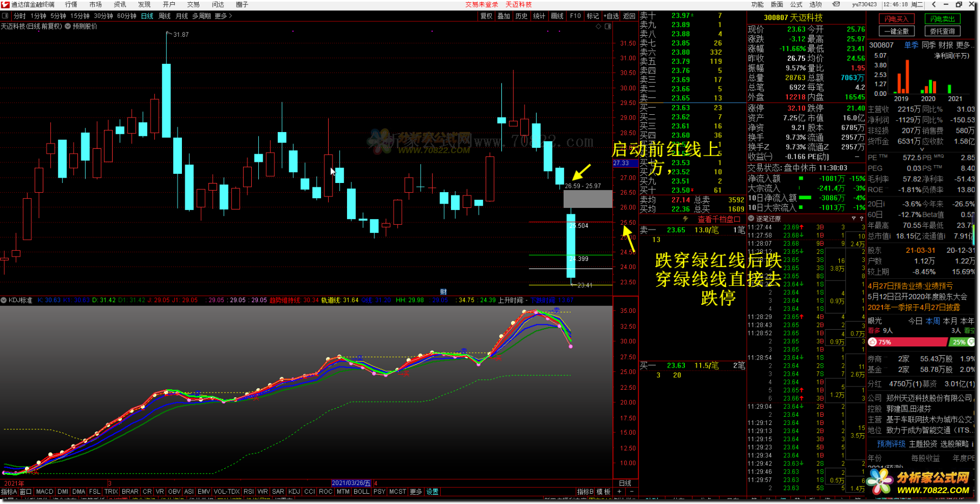Expand the 更多 timeframe list
The height and width of the screenshot is (504, 980).
point(223,16)
